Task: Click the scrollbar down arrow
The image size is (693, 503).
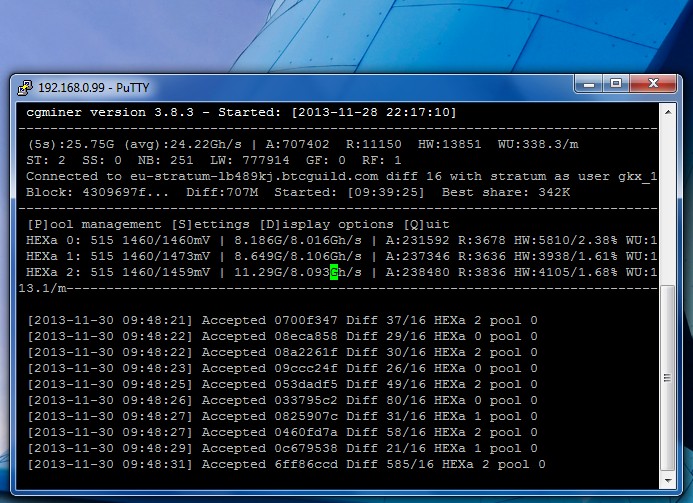Action: (668, 480)
